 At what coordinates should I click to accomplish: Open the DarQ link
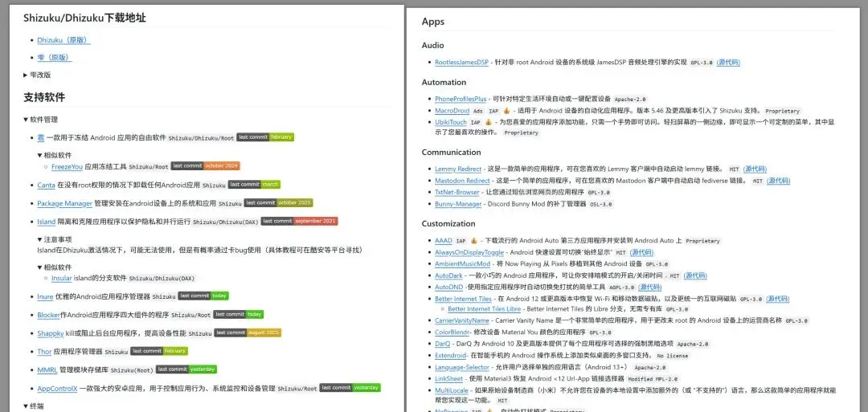(x=443, y=344)
